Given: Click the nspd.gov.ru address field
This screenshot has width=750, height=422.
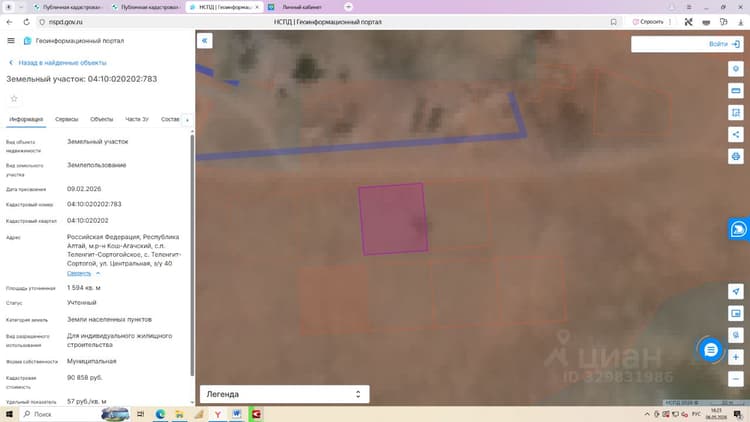Looking at the screenshot, I should click(x=66, y=22).
